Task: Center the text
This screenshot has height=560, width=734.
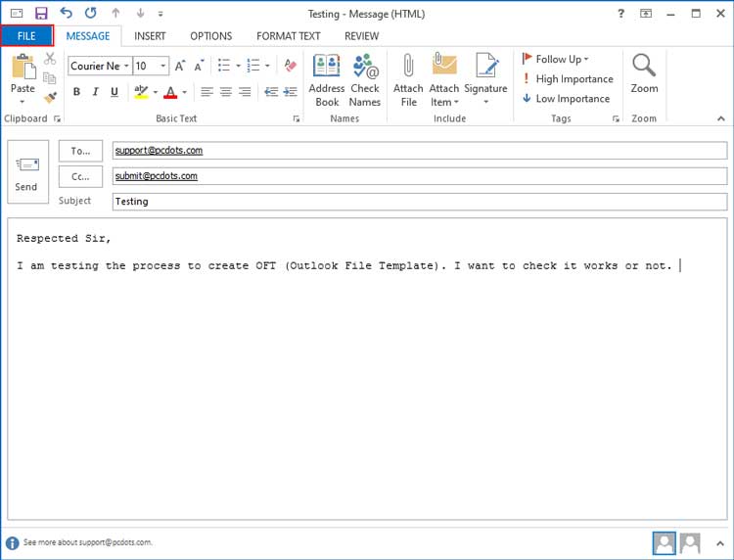Action: click(x=226, y=92)
